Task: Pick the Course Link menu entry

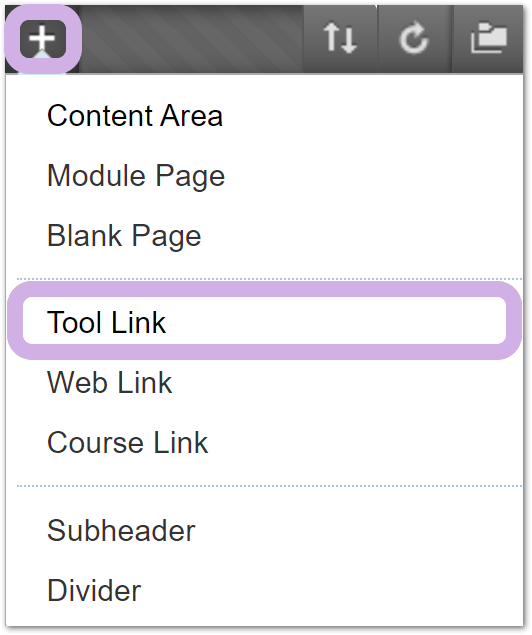Action: click(x=128, y=443)
